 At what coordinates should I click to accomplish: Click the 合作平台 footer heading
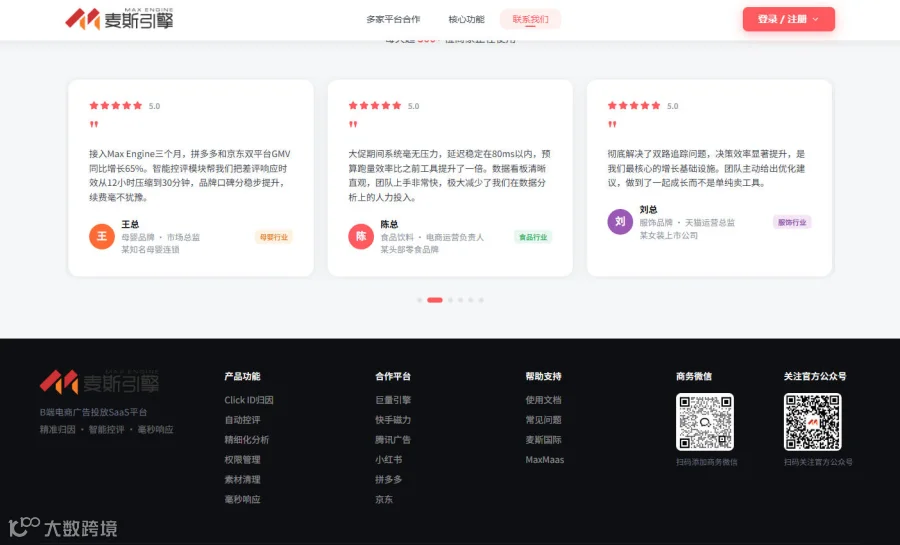pyautogui.click(x=393, y=376)
